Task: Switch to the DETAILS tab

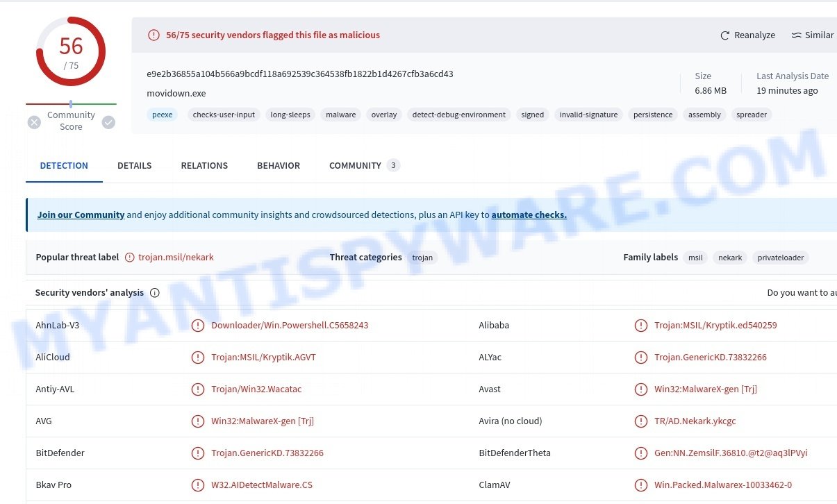Action: click(135, 166)
